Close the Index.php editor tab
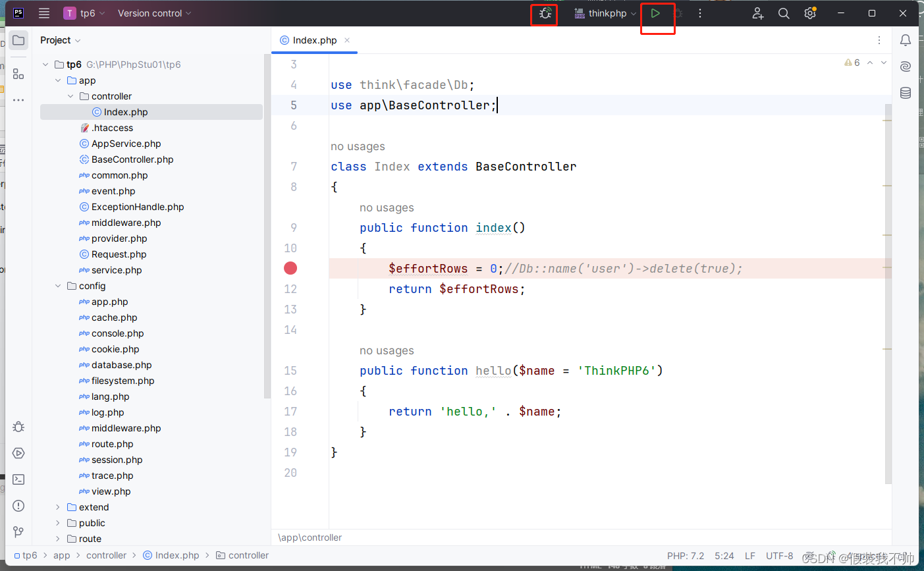Screen dimensions: 924x571 pyautogui.click(x=347, y=40)
